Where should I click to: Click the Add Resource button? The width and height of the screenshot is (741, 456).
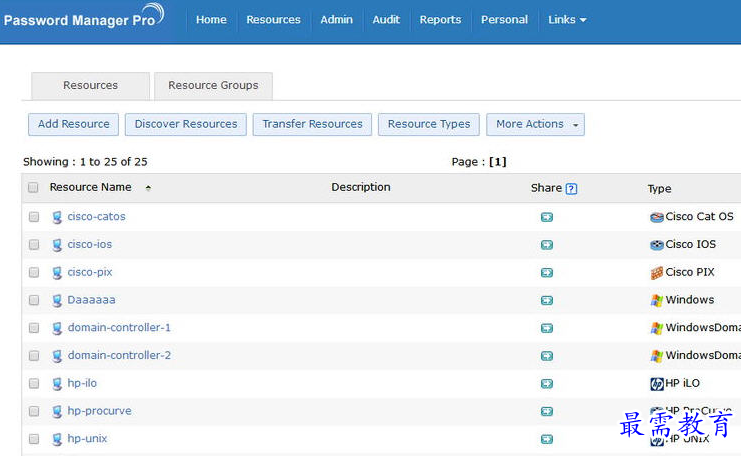73,124
